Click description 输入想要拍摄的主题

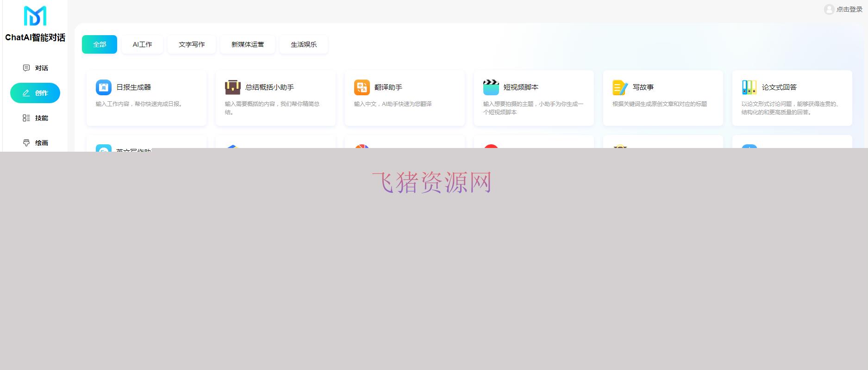(533, 108)
